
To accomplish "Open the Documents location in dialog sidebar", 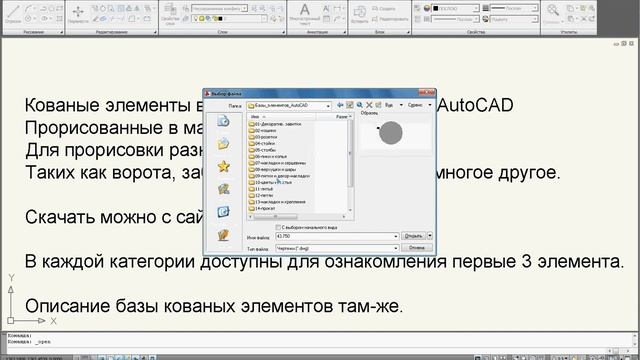I will 223,144.
